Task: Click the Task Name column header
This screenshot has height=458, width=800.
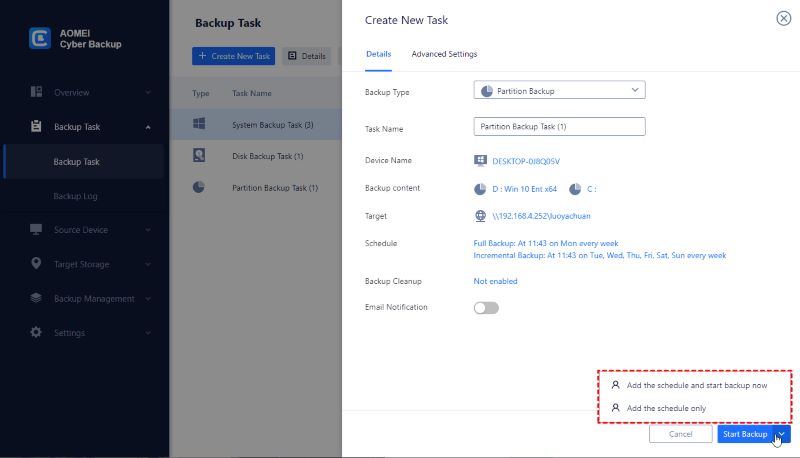Action: [252, 93]
